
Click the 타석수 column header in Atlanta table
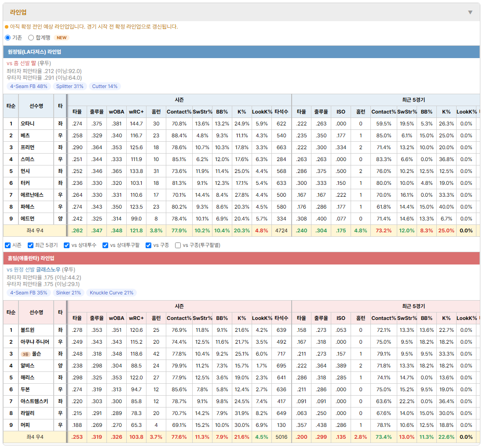point(282,318)
